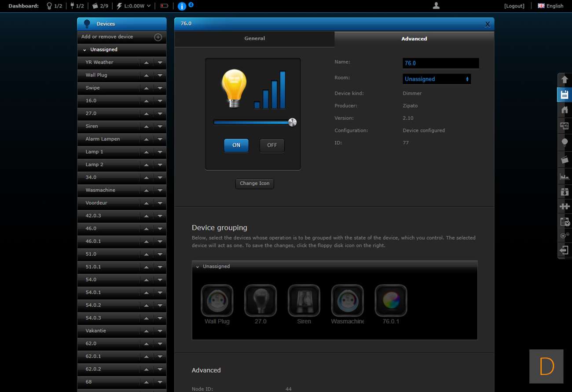This screenshot has width=572, height=392.
Task: Click the plugs 1/2 dashboard indicator
Action: coord(77,6)
